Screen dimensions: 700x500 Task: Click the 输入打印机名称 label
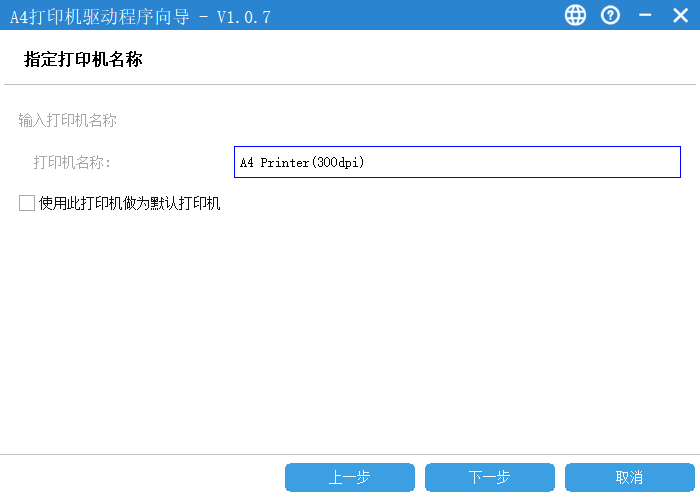pyautogui.click(x=67, y=120)
